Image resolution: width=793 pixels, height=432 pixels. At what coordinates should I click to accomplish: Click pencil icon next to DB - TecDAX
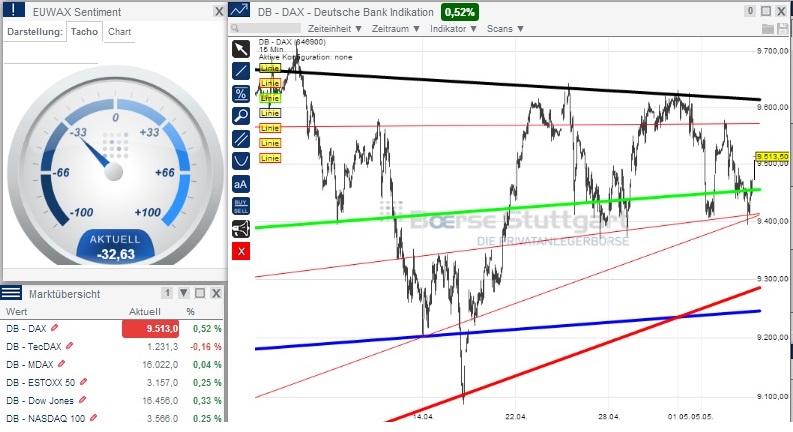click(70, 346)
